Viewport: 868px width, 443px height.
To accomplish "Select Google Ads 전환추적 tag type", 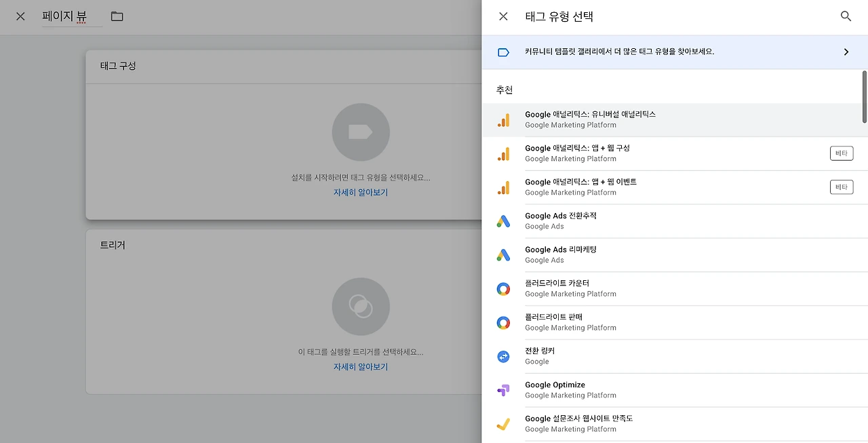I will click(675, 221).
